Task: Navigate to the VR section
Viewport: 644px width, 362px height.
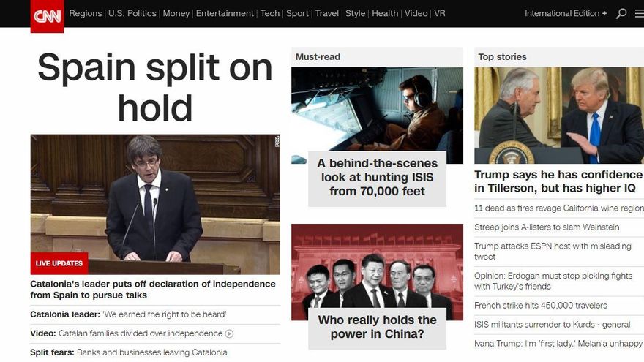Action: click(x=439, y=13)
